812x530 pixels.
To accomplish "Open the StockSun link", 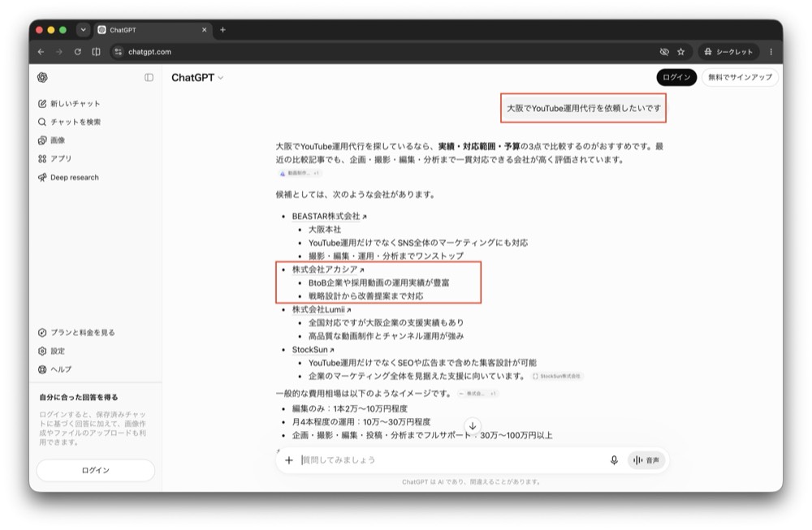I will coord(313,349).
